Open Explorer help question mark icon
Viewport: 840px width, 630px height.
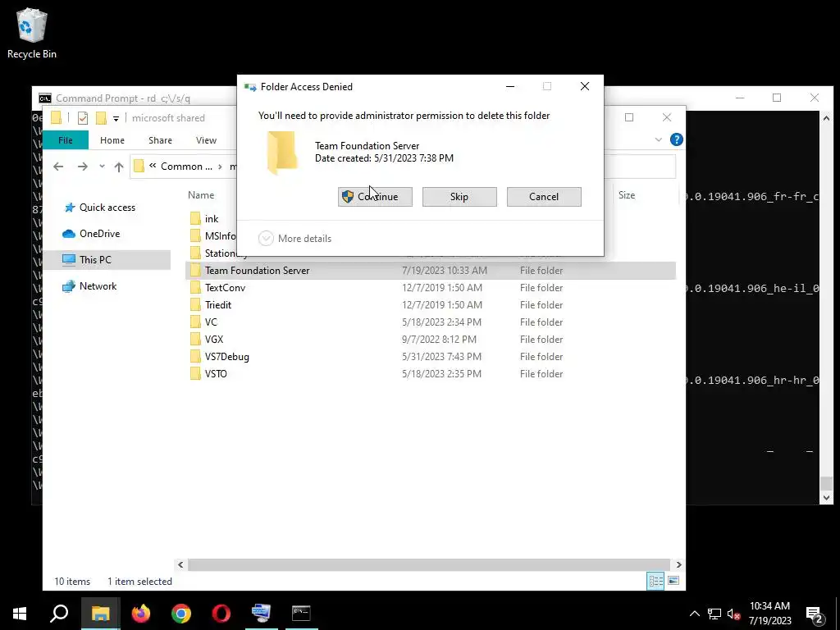[677, 139]
